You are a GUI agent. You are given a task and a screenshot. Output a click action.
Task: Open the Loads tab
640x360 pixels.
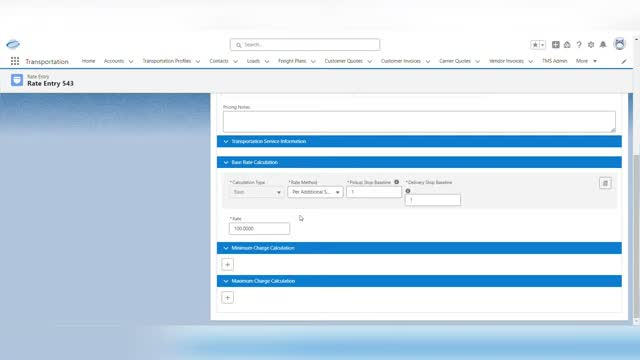tap(253, 61)
